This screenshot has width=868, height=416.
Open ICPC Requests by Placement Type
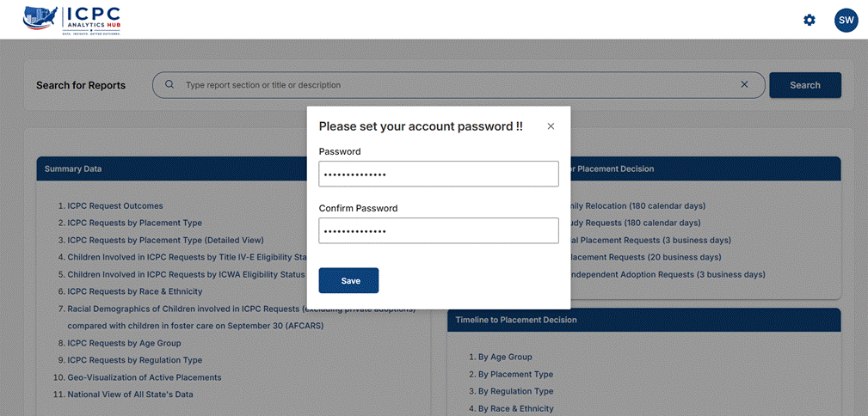coord(134,223)
